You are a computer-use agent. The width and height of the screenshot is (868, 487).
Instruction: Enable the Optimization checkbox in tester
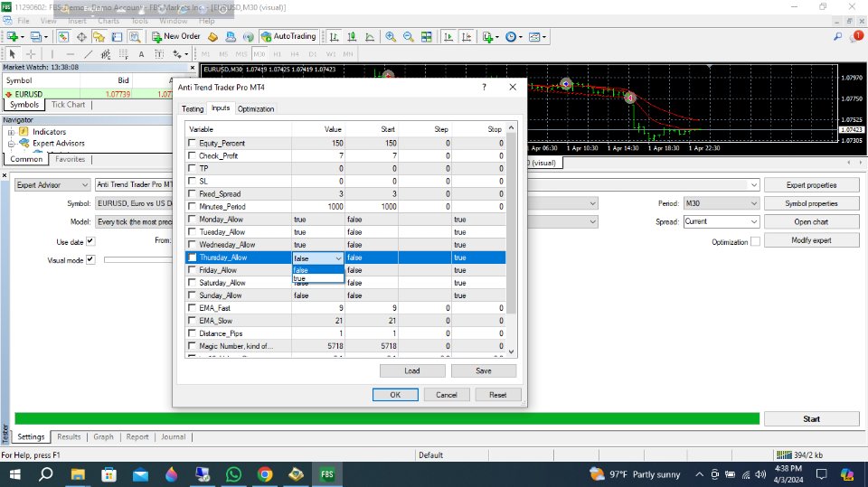coord(755,241)
